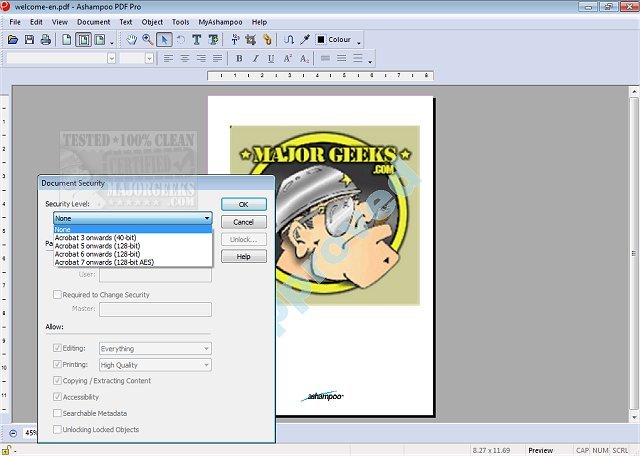The height and width of the screenshot is (456, 640).
Task: Open the Edit menu
Action: 36,22
